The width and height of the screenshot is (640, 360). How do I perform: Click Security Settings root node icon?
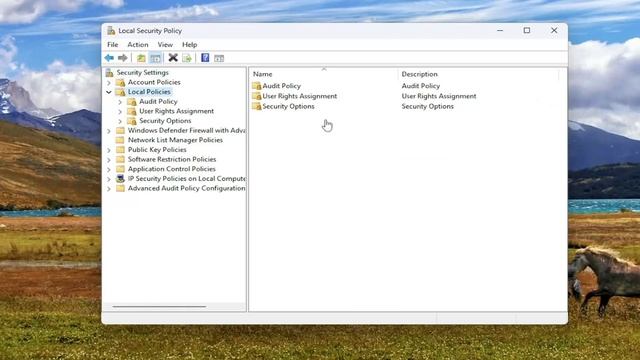pyautogui.click(x=109, y=73)
